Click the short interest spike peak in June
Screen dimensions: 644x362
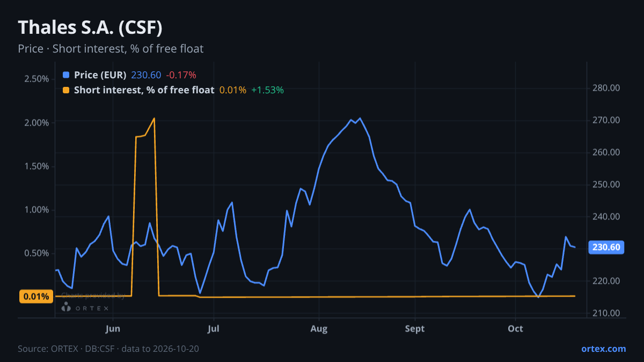[155, 119]
